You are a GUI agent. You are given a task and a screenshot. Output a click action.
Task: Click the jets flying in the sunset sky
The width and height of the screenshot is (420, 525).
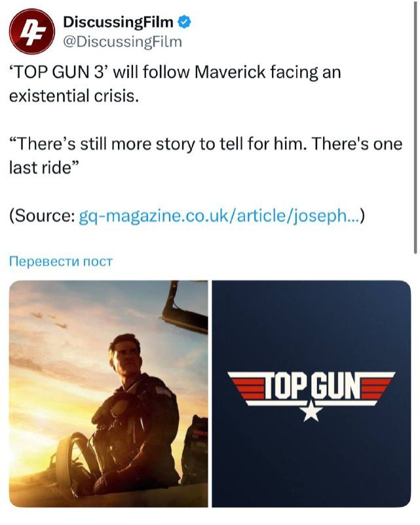50,319
